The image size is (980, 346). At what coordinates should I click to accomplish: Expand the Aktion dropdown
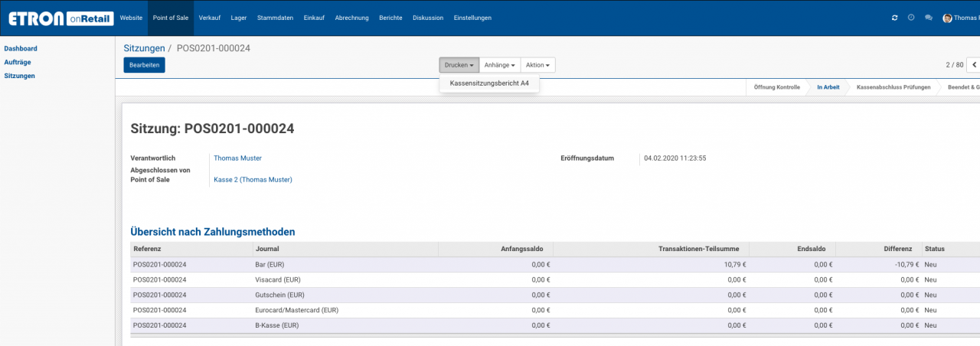pyautogui.click(x=538, y=65)
